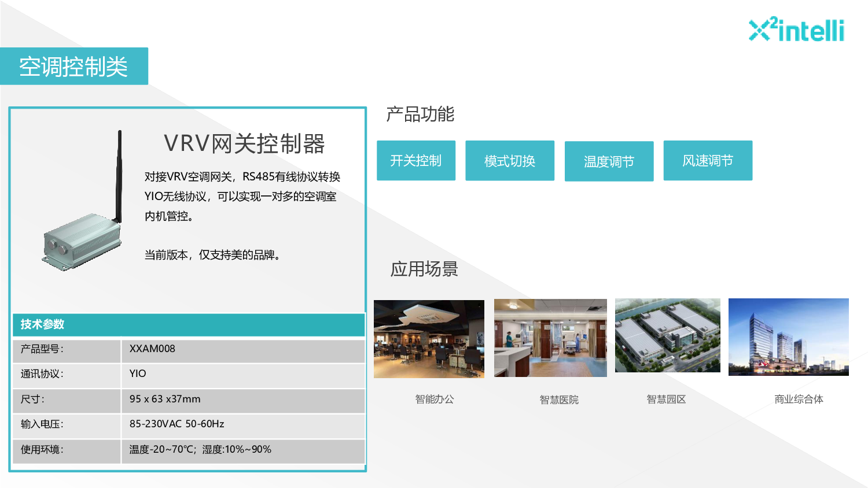Click the 输入电压 label cell
This screenshot has height=488, width=868.
(x=67, y=426)
